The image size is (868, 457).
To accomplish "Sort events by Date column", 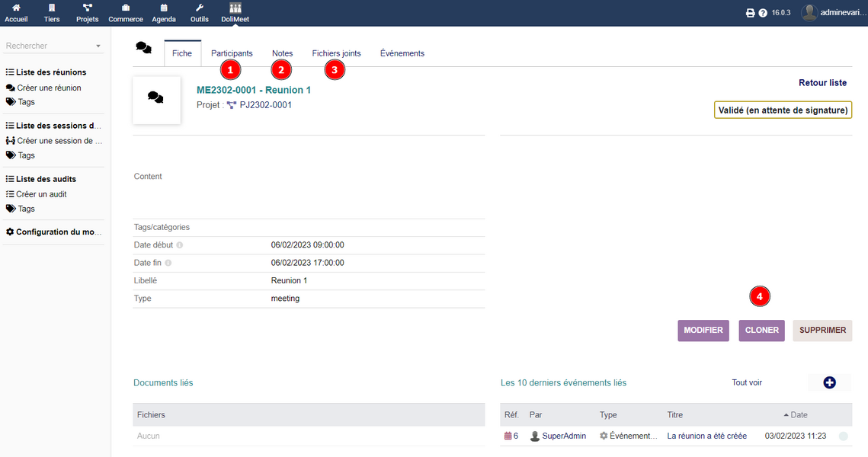I will [799, 415].
